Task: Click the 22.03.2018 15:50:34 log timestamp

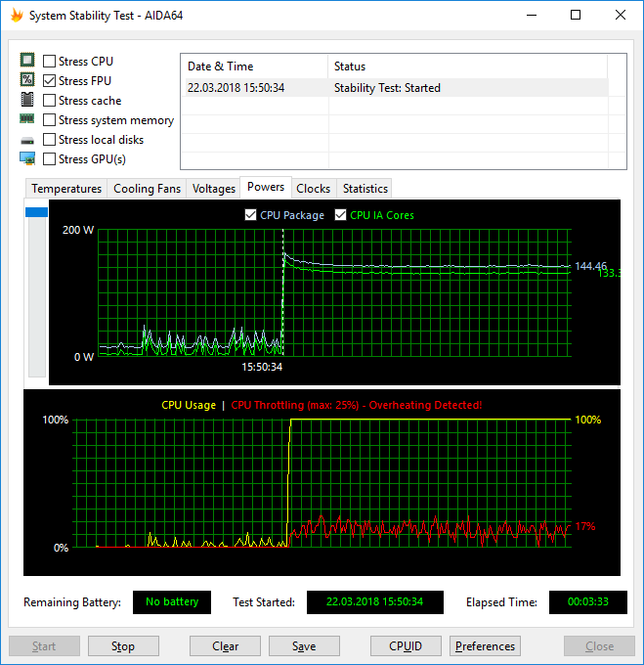Action: (236, 88)
